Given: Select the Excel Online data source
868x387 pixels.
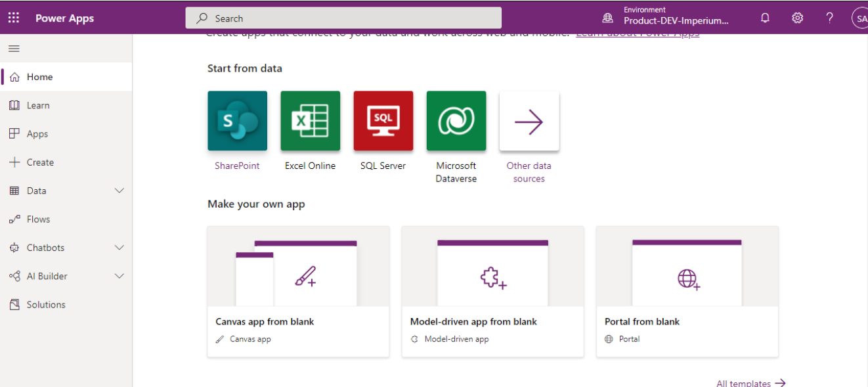Looking at the screenshot, I should coord(310,121).
